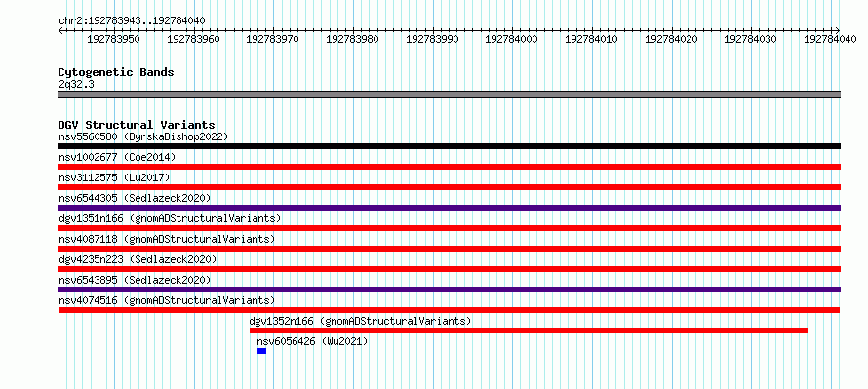
Task: Click ruler tick label 192784030
Action: tap(751, 39)
